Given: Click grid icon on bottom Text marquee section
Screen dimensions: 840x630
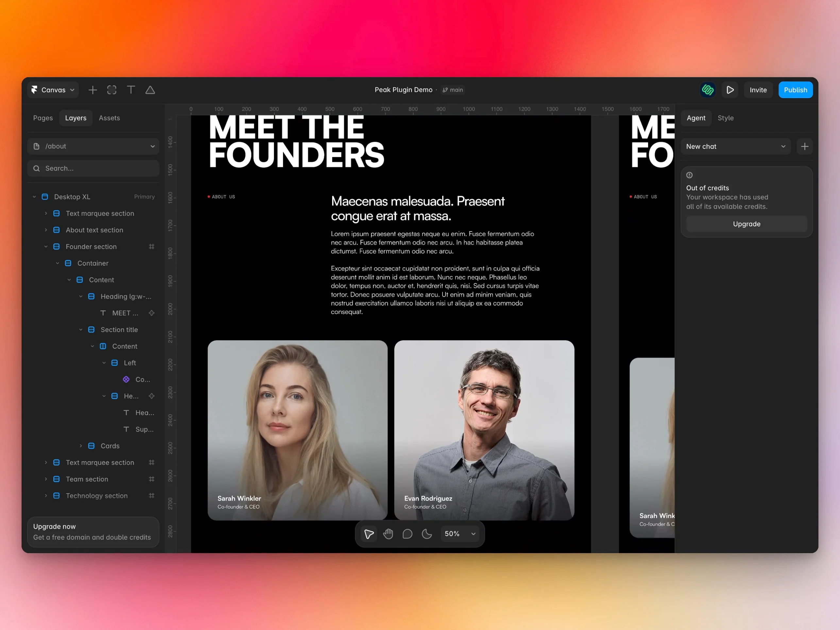Looking at the screenshot, I should pos(152,463).
